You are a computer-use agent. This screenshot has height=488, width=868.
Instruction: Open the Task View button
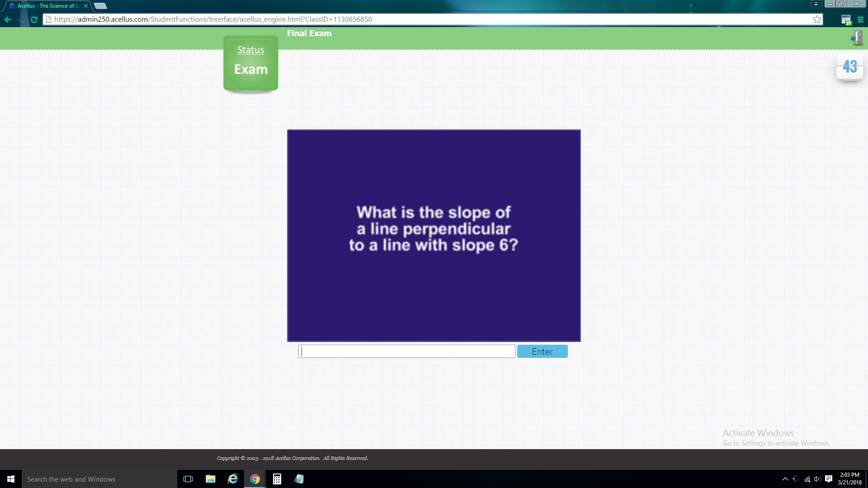(188, 479)
